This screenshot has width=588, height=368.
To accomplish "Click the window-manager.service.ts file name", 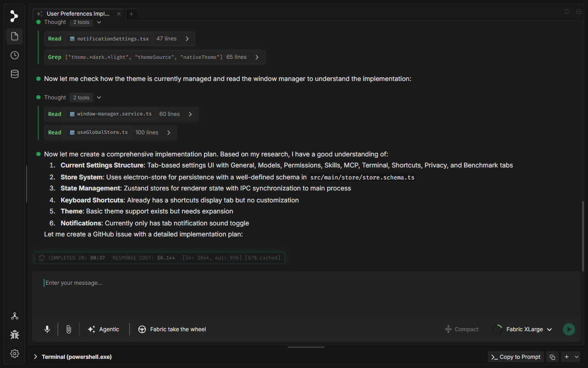I will click(x=114, y=114).
